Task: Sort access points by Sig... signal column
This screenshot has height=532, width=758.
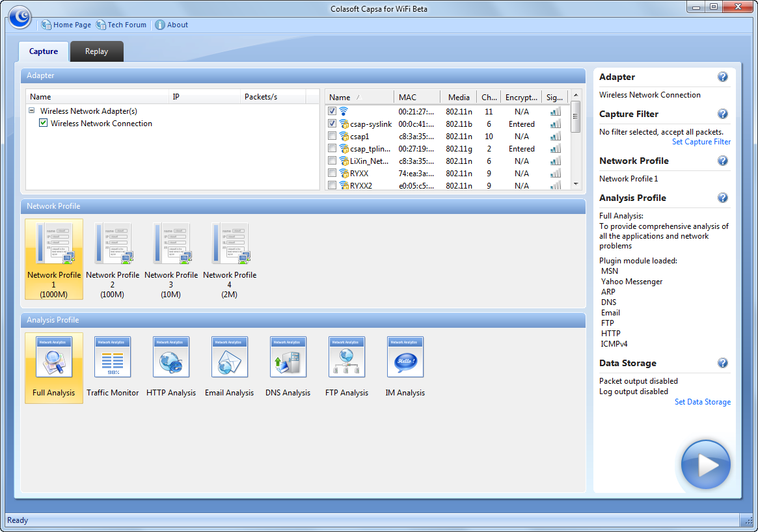Action: [555, 97]
